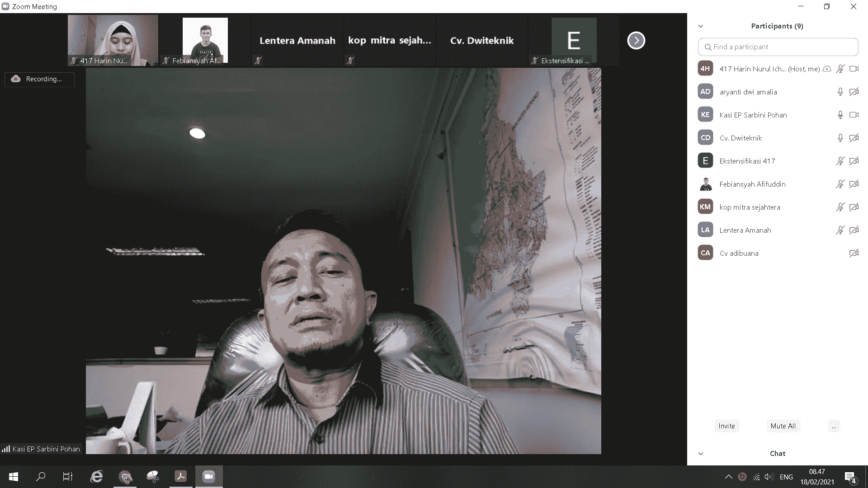Click the signal strength bars beside speaker name

point(6,449)
